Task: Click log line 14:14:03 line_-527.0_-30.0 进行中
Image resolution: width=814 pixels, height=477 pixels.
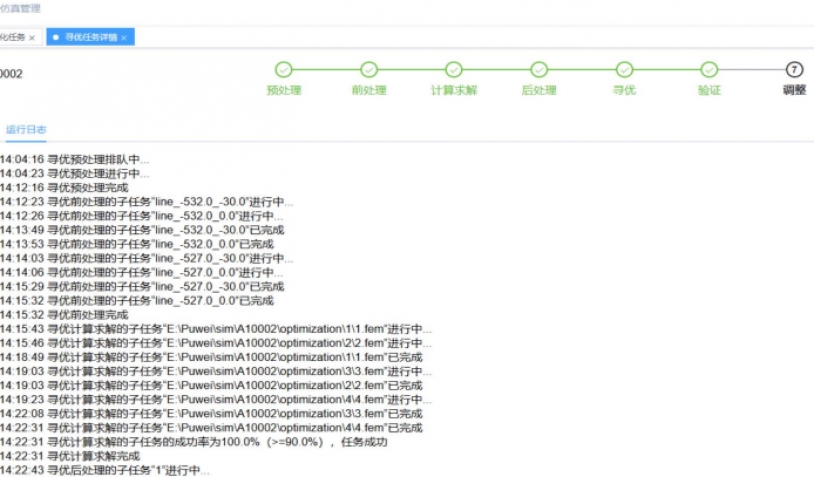Action: (146, 258)
